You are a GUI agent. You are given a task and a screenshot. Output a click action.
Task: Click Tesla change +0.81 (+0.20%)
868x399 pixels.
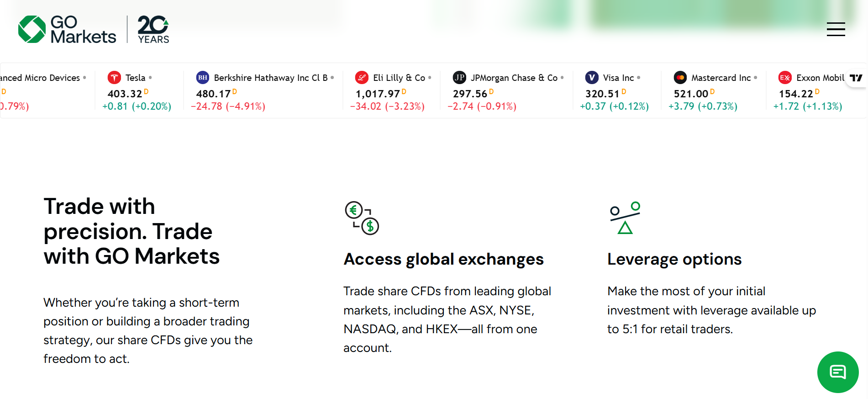(x=137, y=106)
